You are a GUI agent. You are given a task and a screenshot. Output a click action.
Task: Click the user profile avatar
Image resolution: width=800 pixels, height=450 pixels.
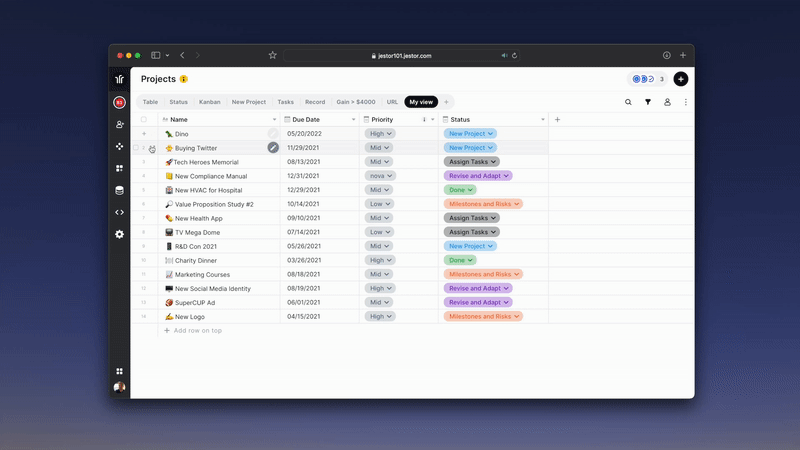click(x=119, y=387)
